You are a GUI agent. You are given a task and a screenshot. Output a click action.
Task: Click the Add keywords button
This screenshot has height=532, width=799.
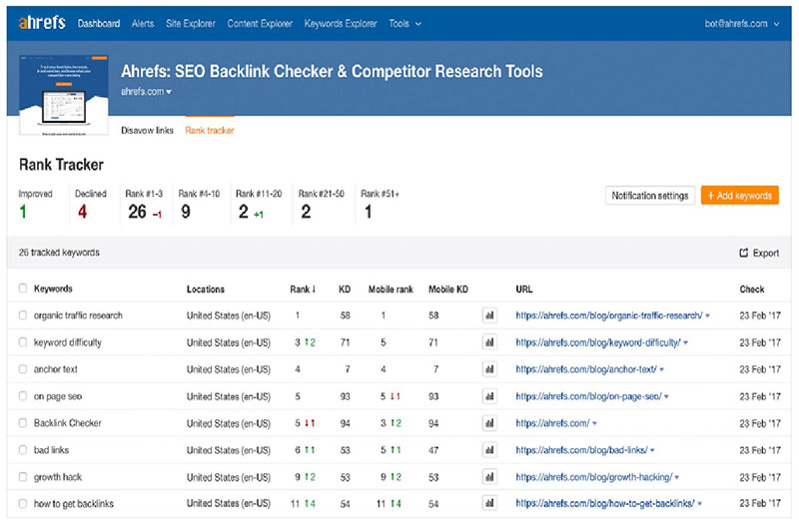coord(739,196)
